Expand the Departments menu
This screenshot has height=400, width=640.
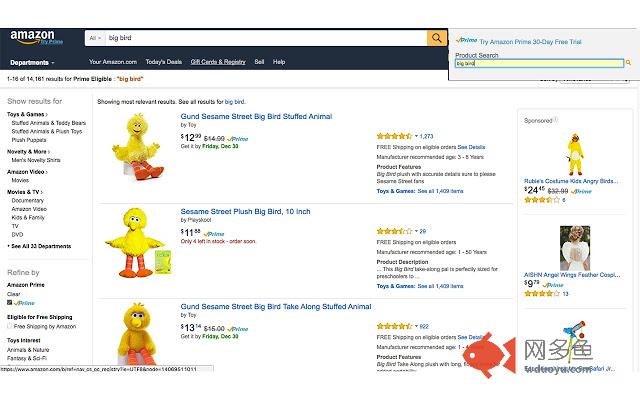click(32, 62)
